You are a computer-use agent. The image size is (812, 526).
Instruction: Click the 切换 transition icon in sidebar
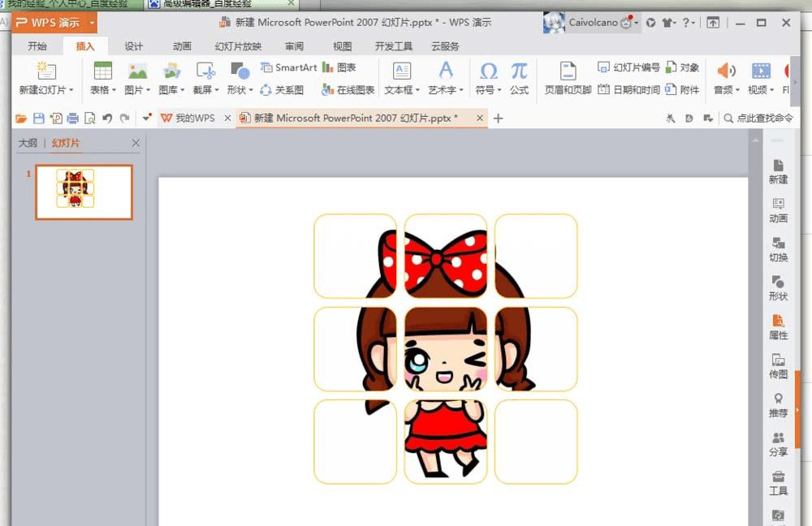(778, 248)
